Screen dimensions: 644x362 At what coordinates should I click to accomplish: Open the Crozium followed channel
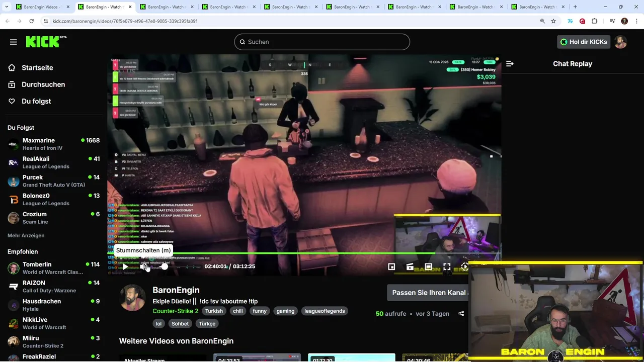pyautogui.click(x=54, y=218)
